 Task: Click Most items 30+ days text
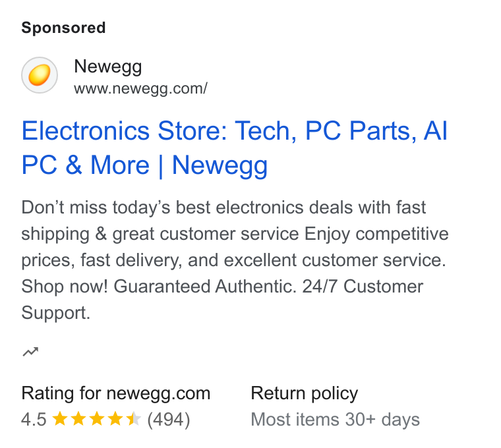335,419
